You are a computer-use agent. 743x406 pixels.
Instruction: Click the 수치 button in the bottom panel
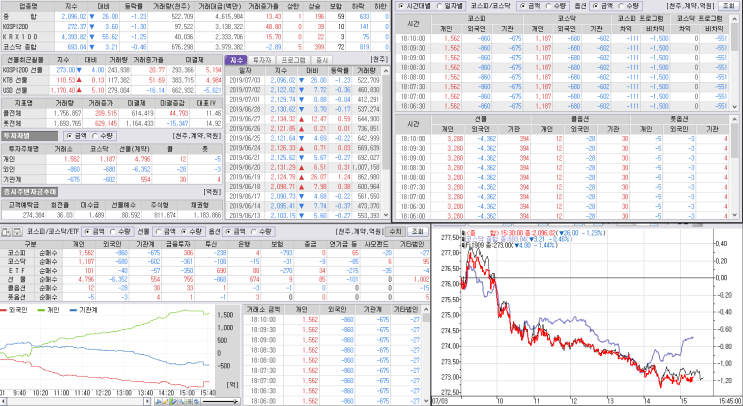[395, 232]
